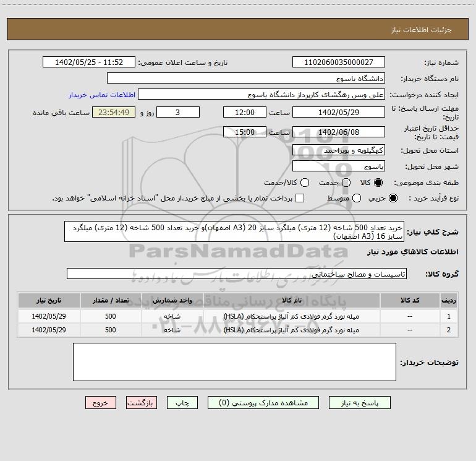Click the quantity 500 in row 2
476x461 pixels.
click(111, 330)
